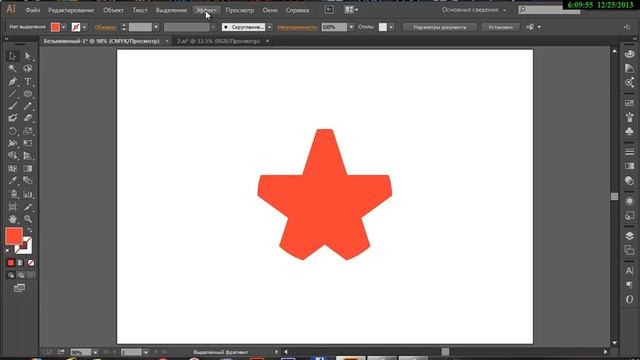The width and height of the screenshot is (640, 360).
Task: Expand the fill color dropdown in control bar
Action: [64, 27]
